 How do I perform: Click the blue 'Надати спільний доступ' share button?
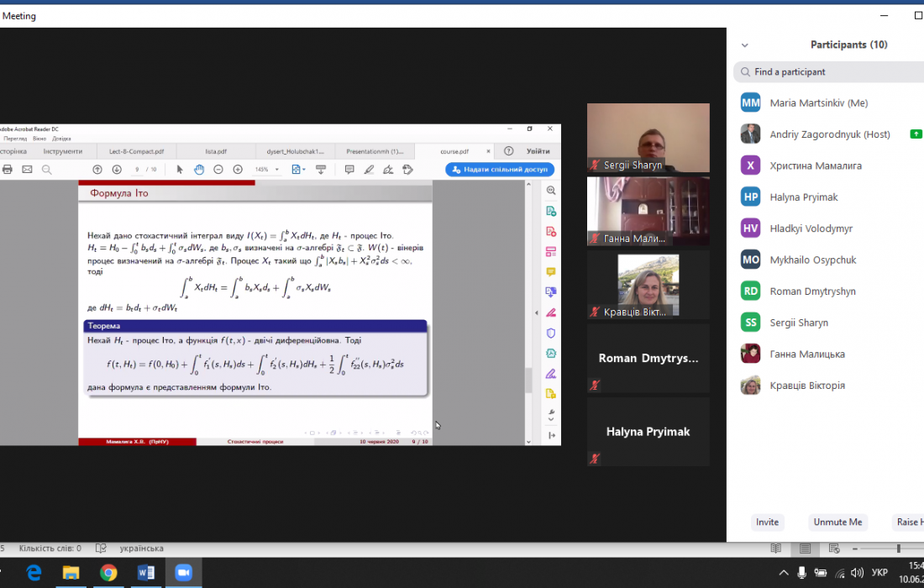tap(500, 170)
